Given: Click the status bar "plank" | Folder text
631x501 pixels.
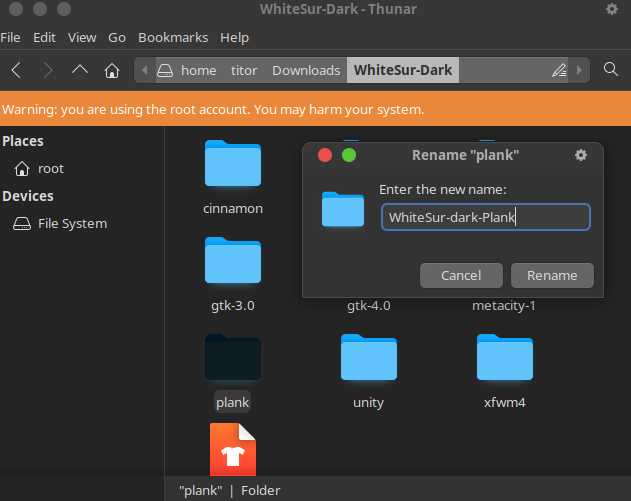Looking at the screenshot, I should [229, 491].
